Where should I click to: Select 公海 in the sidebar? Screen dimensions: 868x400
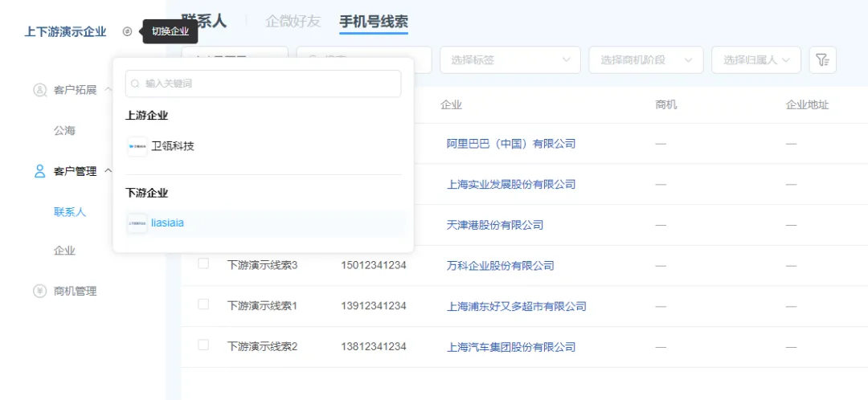pyautogui.click(x=64, y=130)
